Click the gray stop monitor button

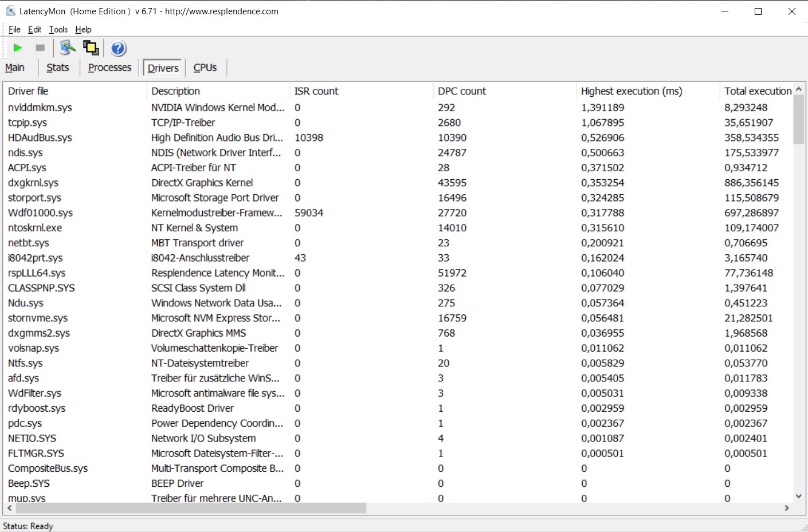pyautogui.click(x=40, y=48)
